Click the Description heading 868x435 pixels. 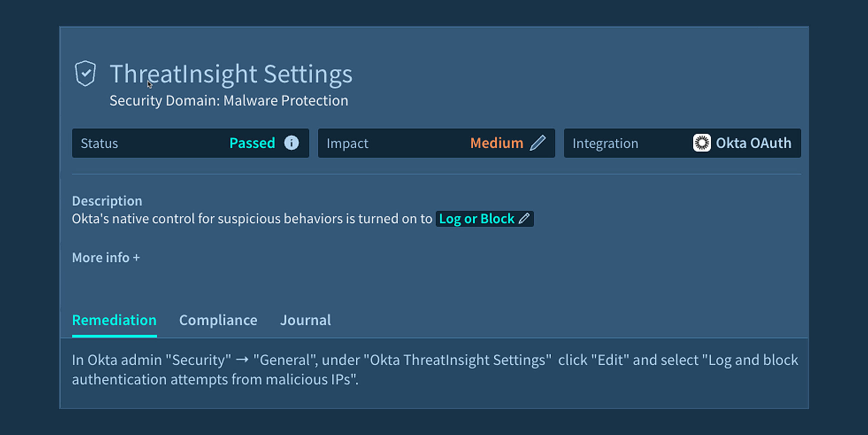coord(107,201)
